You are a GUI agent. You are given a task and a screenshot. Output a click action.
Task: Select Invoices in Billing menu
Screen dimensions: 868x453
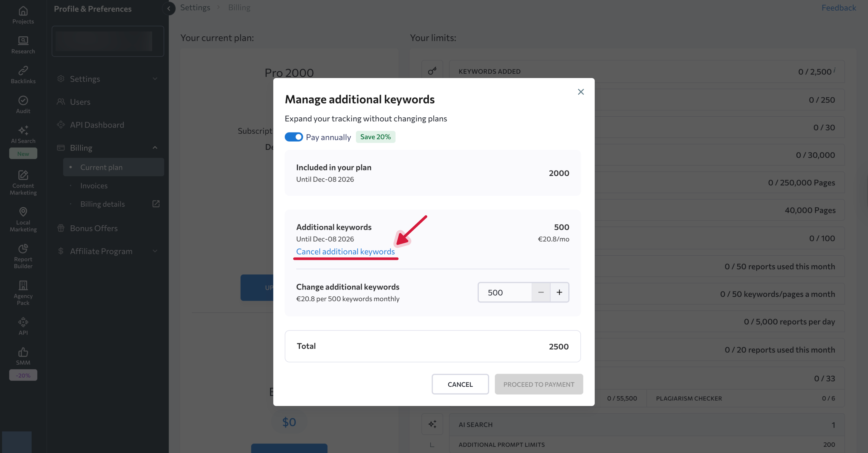pyautogui.click(x=94, y=186)
